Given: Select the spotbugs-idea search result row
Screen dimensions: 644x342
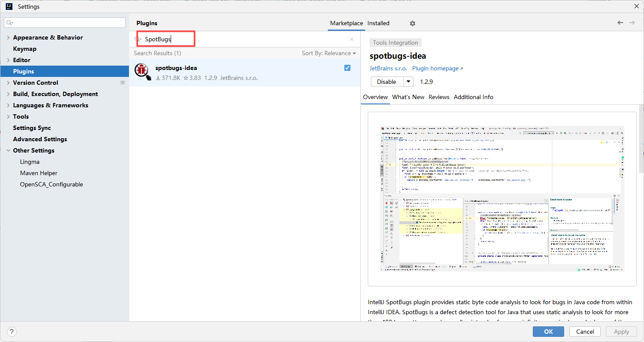Looking at the screenshot, I should (245, 72).
